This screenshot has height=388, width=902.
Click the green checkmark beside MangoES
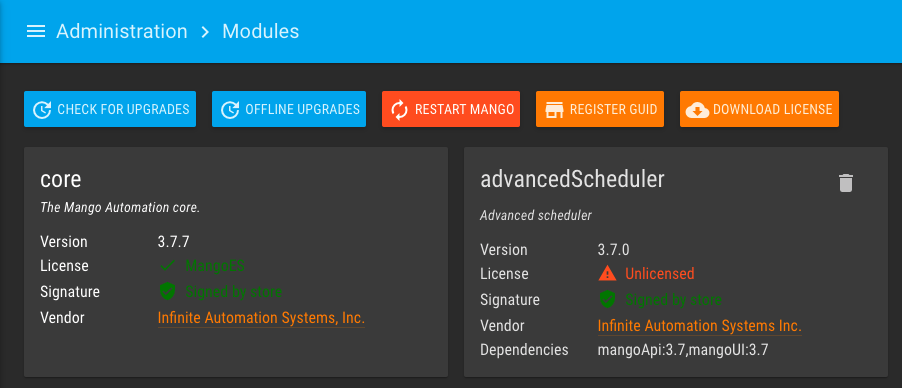[167, 266]
